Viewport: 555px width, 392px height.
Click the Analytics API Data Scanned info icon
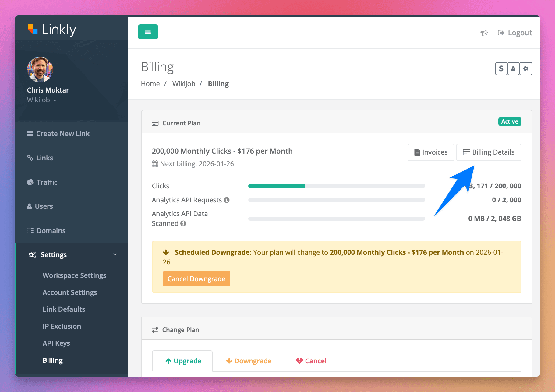[183, 223]
